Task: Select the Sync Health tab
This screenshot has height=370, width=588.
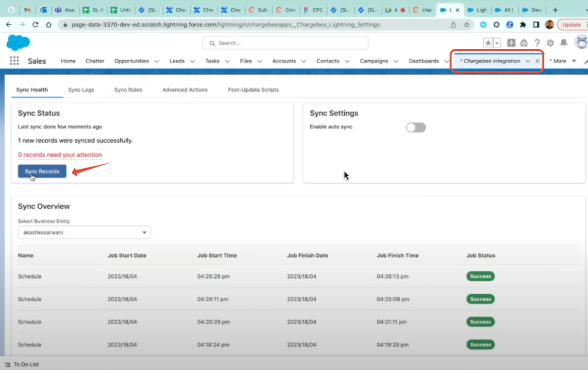Action: pyautogui.click(x=32, y=90)
